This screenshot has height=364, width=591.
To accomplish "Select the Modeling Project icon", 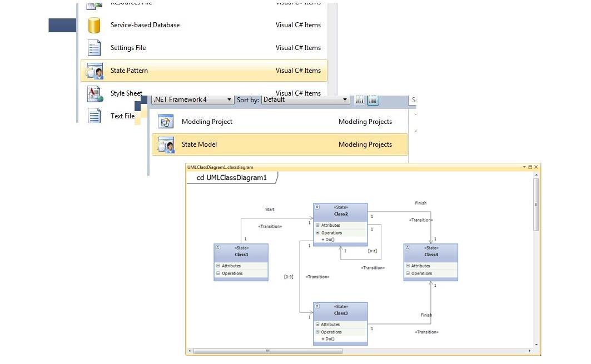I will (165, 122).
